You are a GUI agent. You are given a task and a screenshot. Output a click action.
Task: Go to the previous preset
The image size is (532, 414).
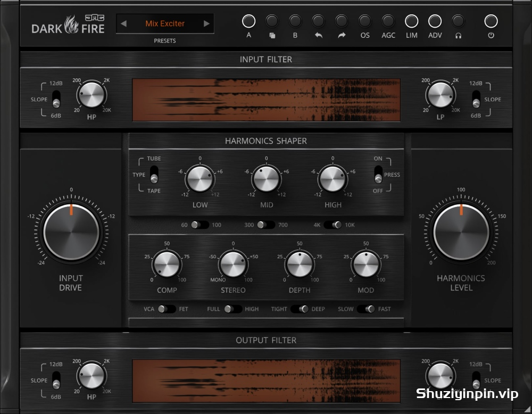[123, 23]
